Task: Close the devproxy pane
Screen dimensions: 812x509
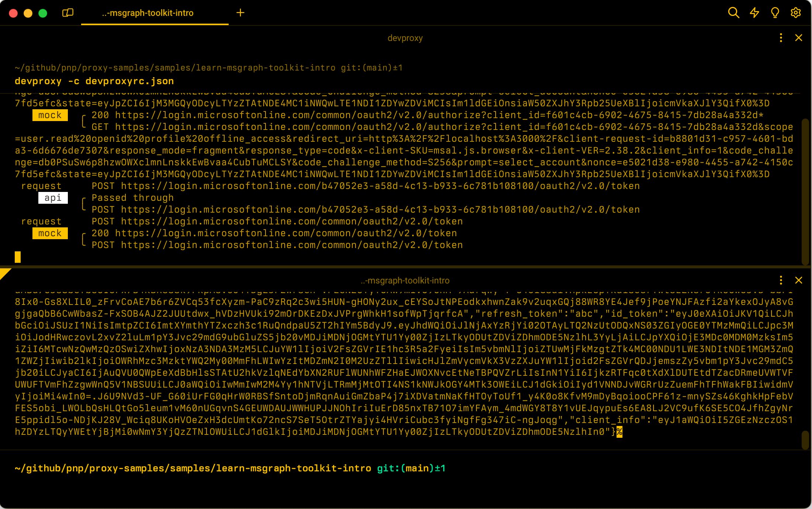Action: coord(798,38)
